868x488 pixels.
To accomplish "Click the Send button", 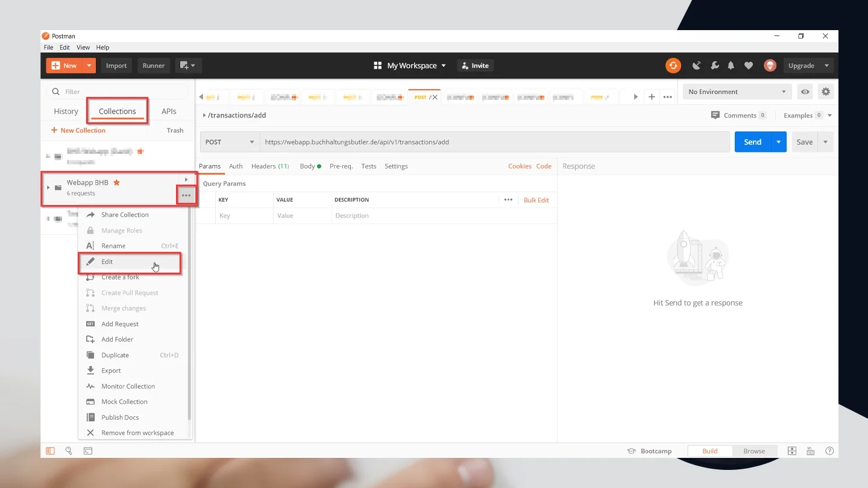I will tap(753, 142).
